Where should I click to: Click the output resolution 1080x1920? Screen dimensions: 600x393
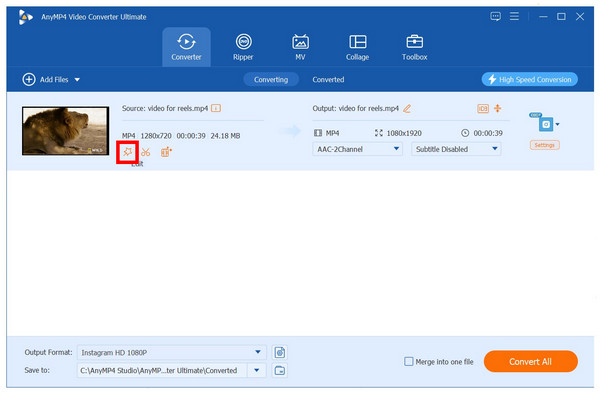coord(404,133)
